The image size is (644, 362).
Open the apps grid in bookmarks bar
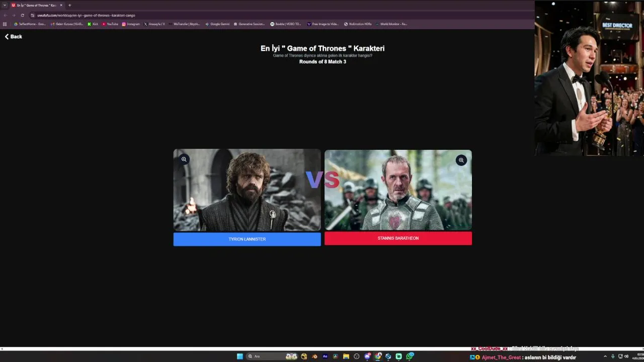[x=5, y=24]
